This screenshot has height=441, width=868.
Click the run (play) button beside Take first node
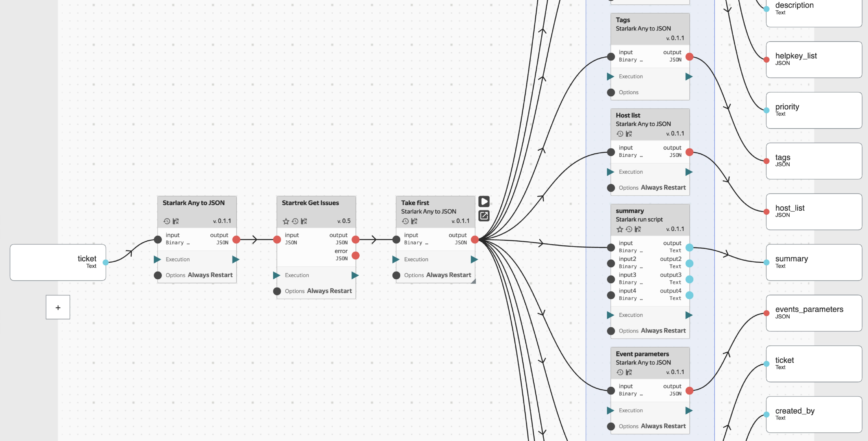[x=484, y=202]
